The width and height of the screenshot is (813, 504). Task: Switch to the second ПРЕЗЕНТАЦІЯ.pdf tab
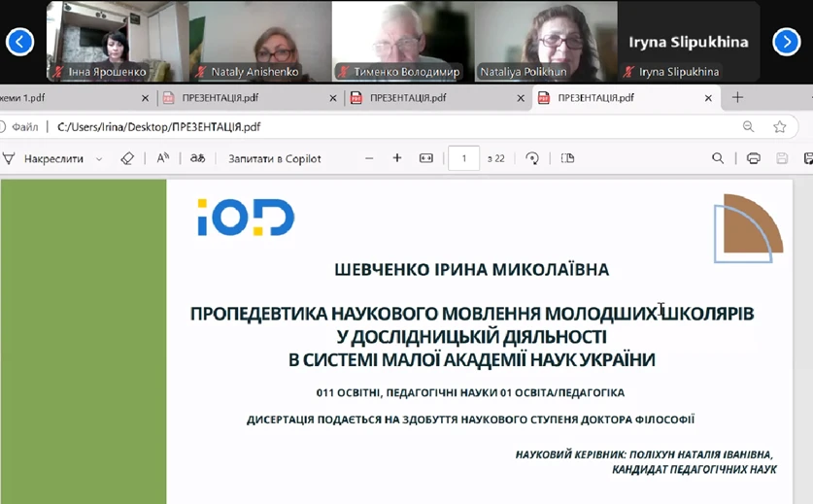pyautogui.click(x=408, y=98)
